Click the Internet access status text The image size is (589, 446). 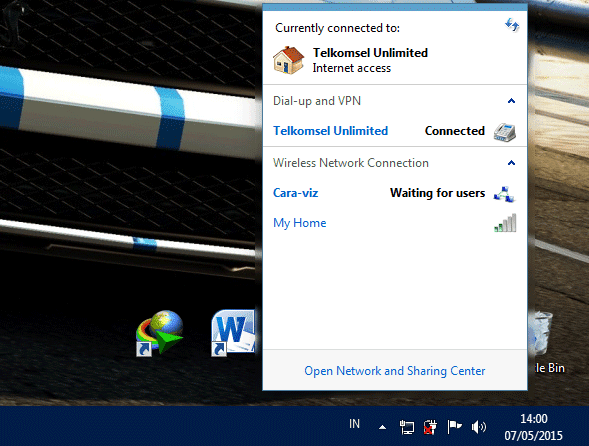(x=352, y=68)
